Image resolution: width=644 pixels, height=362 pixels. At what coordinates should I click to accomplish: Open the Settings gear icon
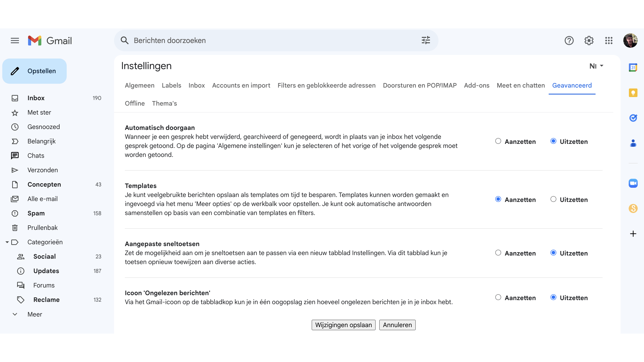click(x=589, y=41)
